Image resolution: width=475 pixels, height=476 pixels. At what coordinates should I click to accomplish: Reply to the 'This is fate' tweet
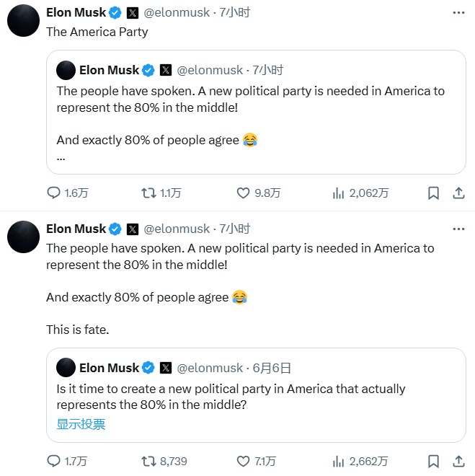(x=54, y=461)
